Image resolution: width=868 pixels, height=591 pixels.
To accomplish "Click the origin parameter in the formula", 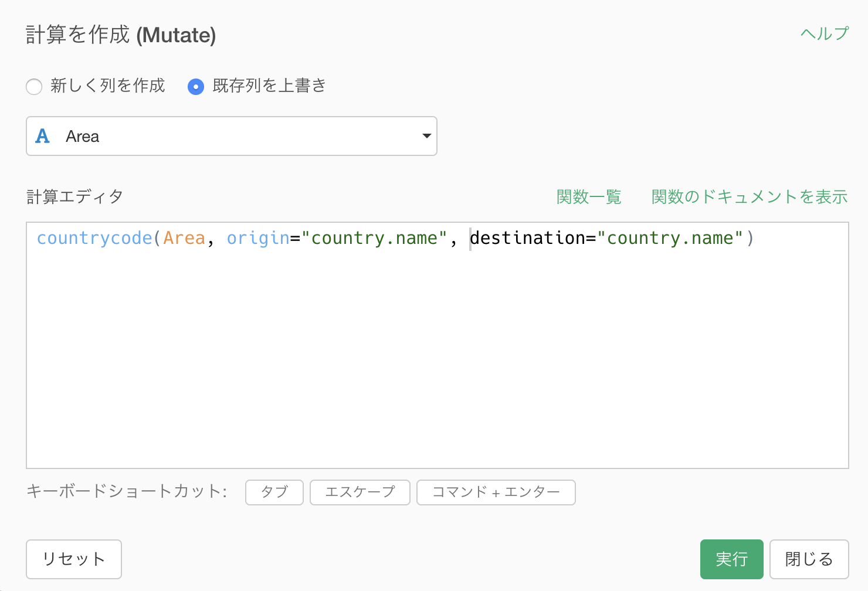I will point(258,238).
